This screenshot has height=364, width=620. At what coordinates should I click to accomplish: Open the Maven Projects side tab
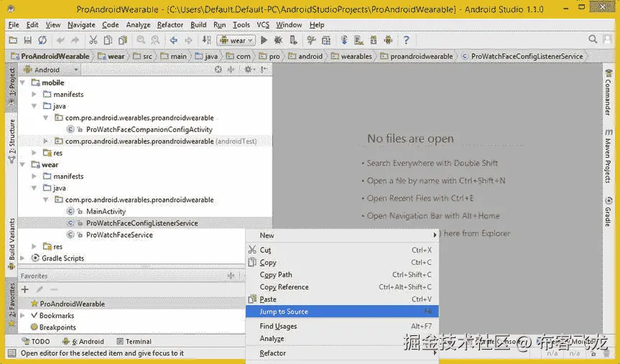[608, 156]
